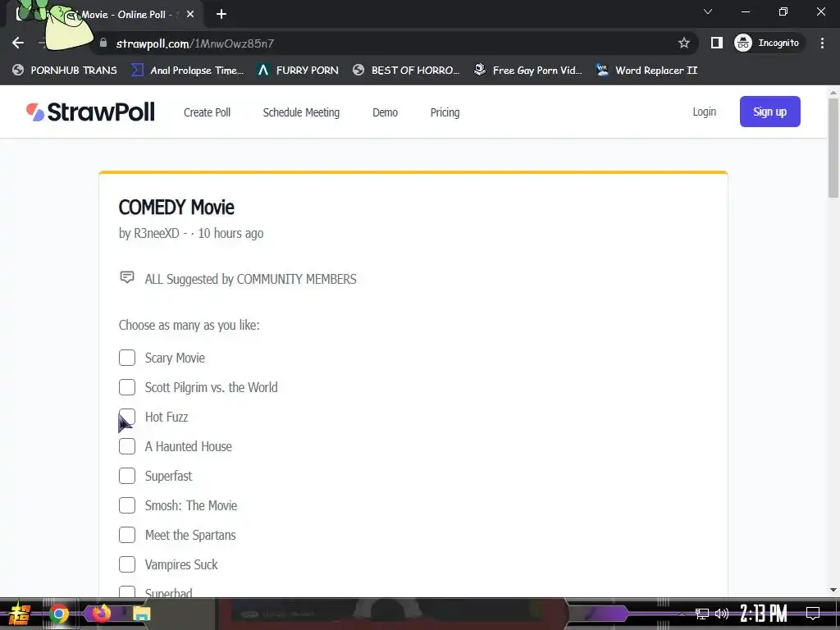Click the StrawPoll logo
Image resolution: width=840 pixels, height=630 pixels.
coord(90,112)
